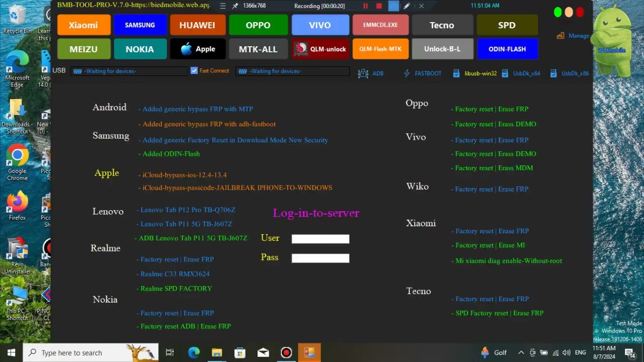Viewport: 644px width, 362px height.
Task: Toggle the pin in the recording toolbar
Action: click(x=234, y=6)
